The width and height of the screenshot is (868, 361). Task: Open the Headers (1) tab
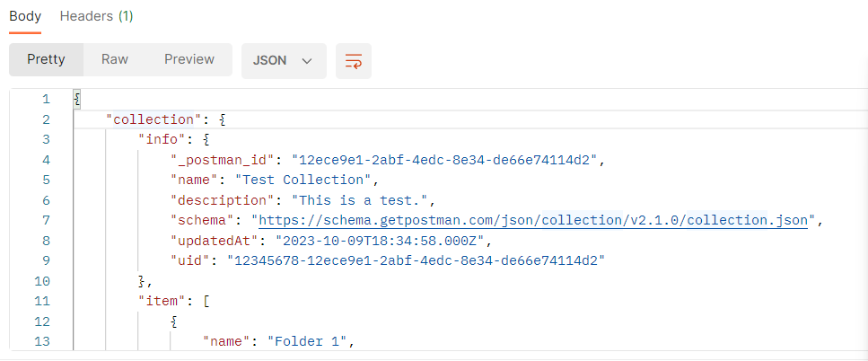[96, 16]
